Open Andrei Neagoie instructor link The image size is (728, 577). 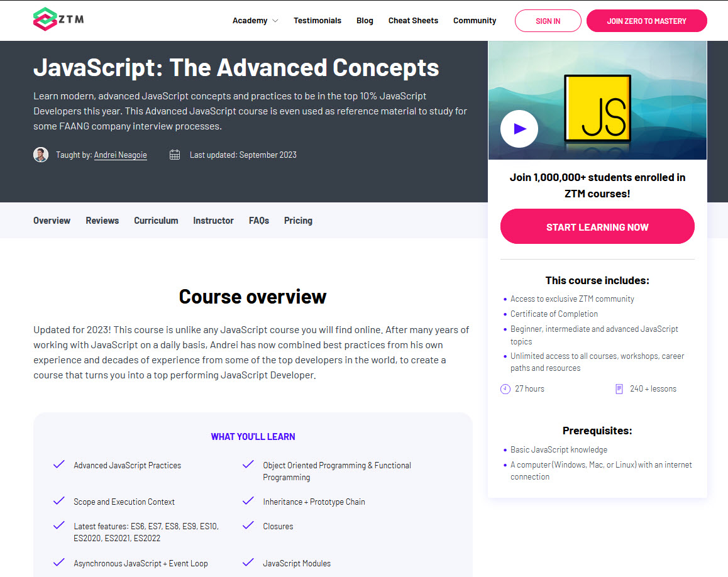tap(120, 155)
